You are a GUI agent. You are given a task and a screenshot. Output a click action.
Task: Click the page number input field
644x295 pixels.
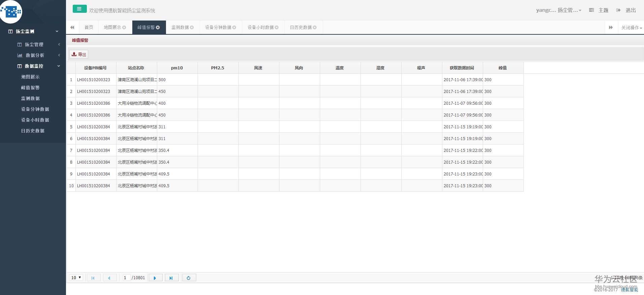pyautogui.click(x=127, y=278)
